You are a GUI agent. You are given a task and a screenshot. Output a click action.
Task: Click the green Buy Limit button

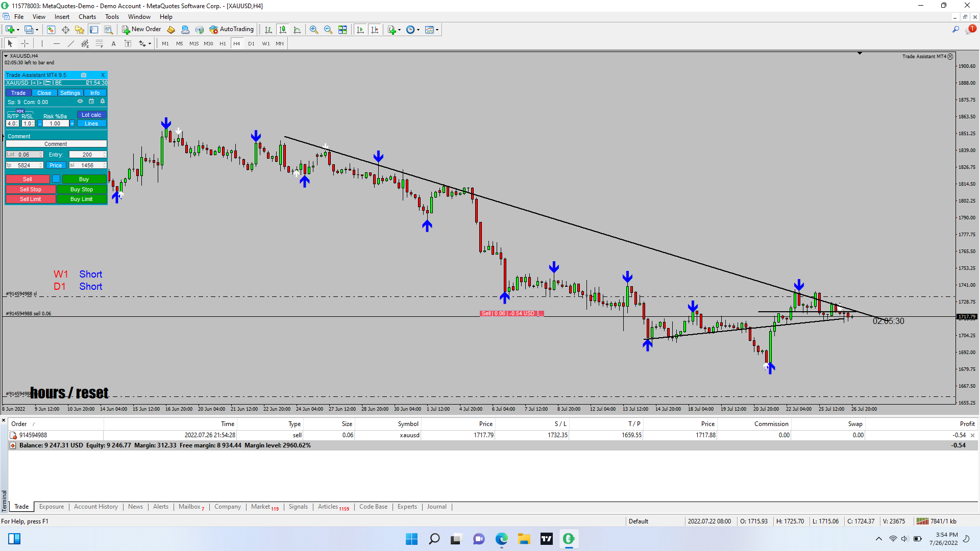point(82,199)
